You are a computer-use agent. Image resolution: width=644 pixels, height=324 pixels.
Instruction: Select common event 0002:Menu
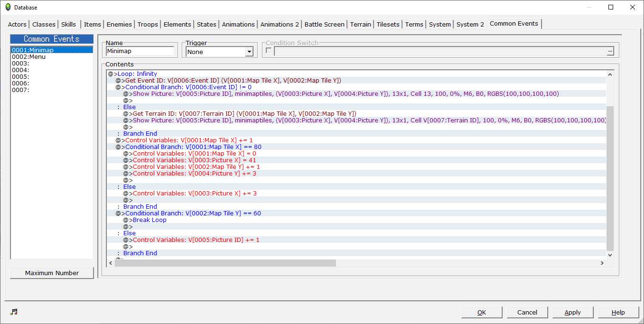tap(52, 56)
